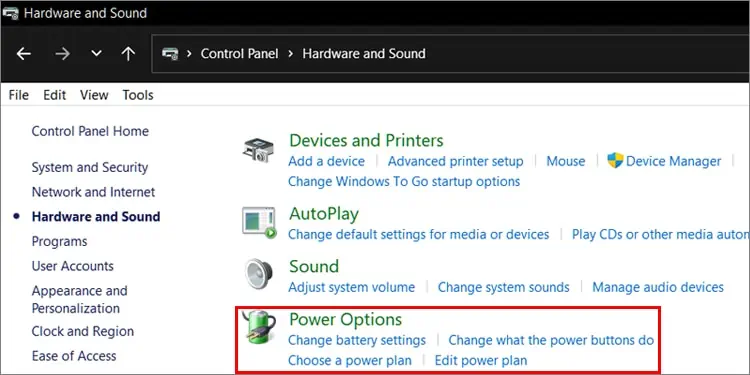Click the title bar Hardware and Sound icon
Viewport: 750px width, 375px height.
11,13
